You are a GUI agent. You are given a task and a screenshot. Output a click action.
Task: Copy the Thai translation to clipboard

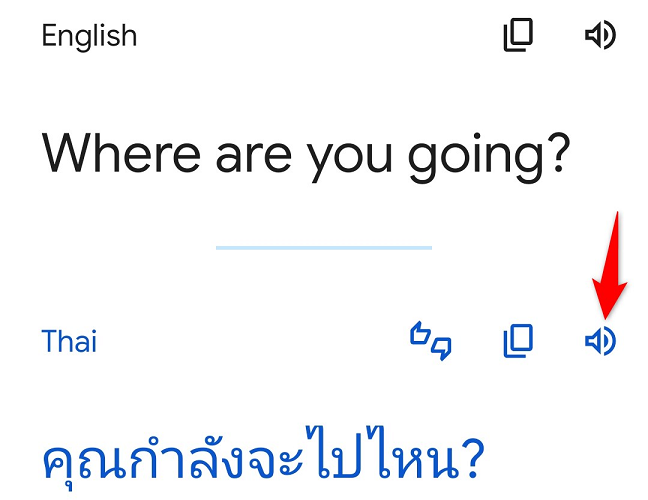518,342
